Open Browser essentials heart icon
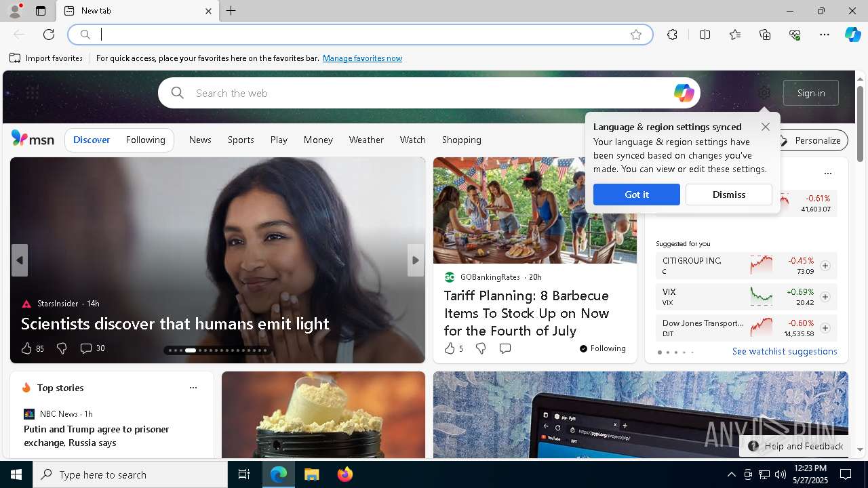 [x=795, y=35]
